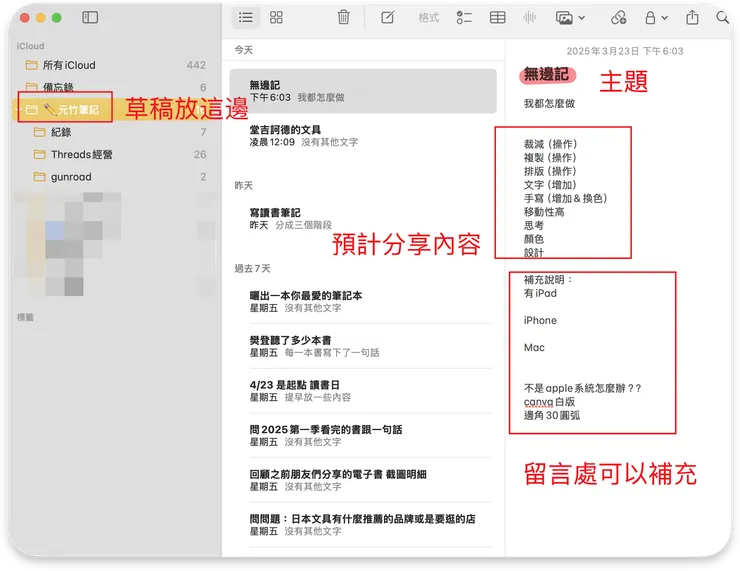
Task: Expand the lock dropdown arrow
Action: [664, 18]
